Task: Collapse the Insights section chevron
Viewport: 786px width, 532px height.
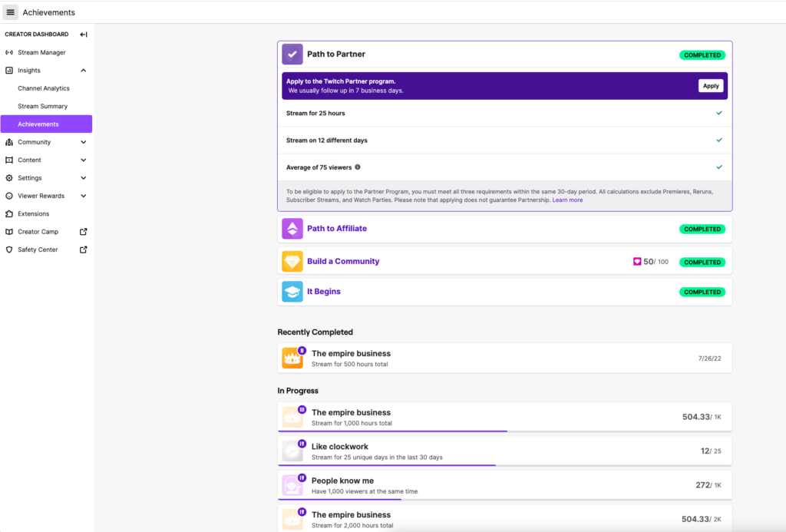Action: [x=83, y=70]
